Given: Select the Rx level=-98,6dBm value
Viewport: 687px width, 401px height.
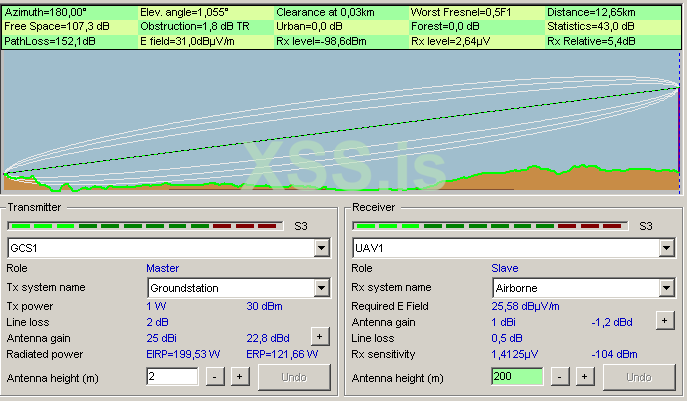Looking at the screenshot, I should (323, 42).
